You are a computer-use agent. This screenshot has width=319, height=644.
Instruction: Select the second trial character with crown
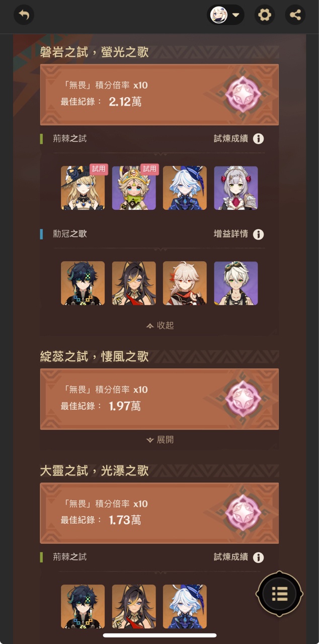point(134,188)
